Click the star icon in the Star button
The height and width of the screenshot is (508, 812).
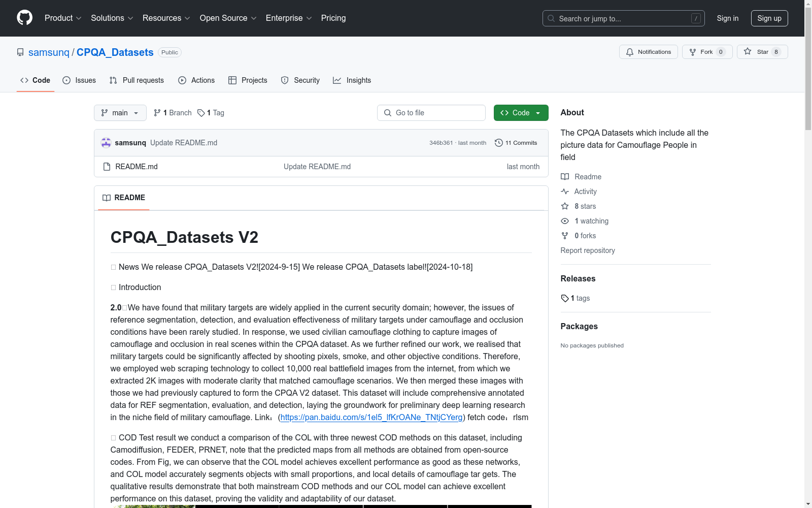tap(748, 51)
